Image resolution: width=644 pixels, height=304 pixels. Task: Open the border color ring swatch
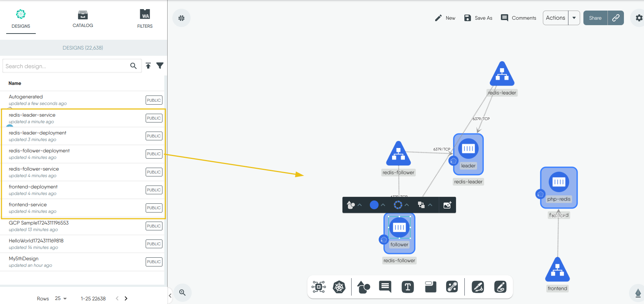pos(398,205)
